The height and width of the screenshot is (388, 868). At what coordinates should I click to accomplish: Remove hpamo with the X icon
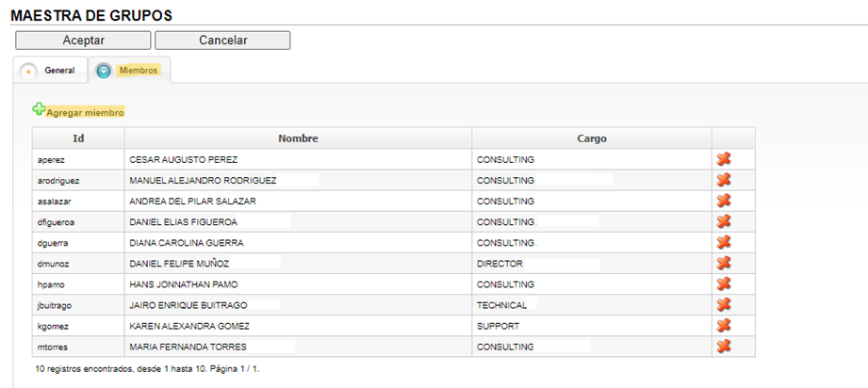coord(724,284)
